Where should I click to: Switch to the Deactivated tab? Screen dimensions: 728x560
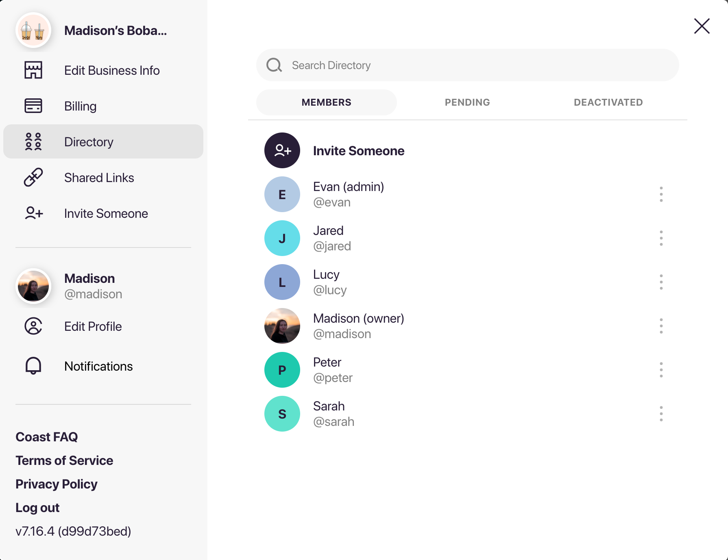tap(608, 102)
